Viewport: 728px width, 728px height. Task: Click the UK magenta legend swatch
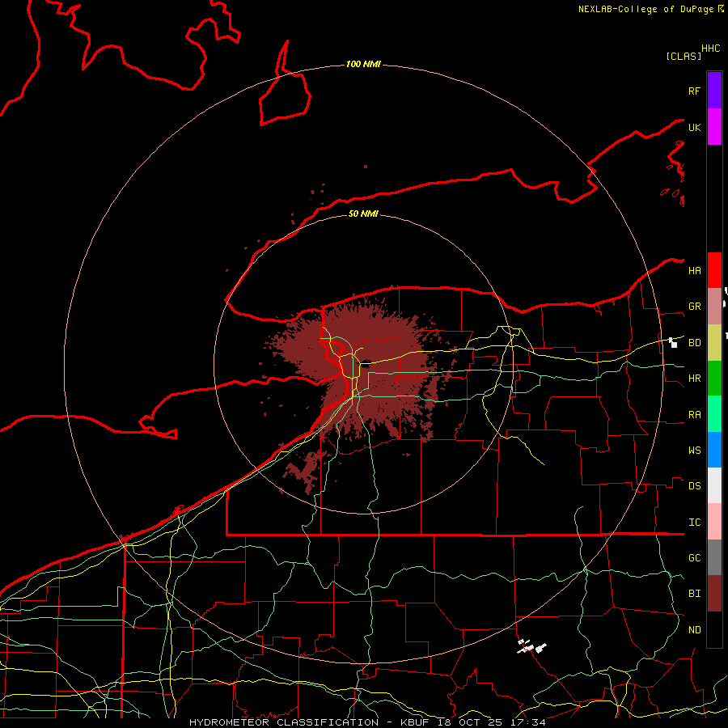[714, 127]
